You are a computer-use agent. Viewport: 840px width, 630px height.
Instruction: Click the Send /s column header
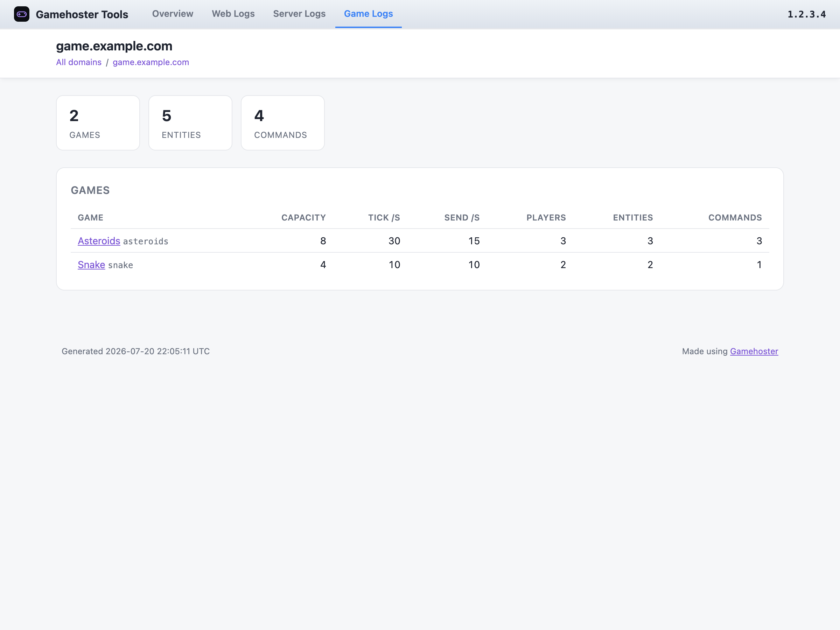[x=462, y=218]
